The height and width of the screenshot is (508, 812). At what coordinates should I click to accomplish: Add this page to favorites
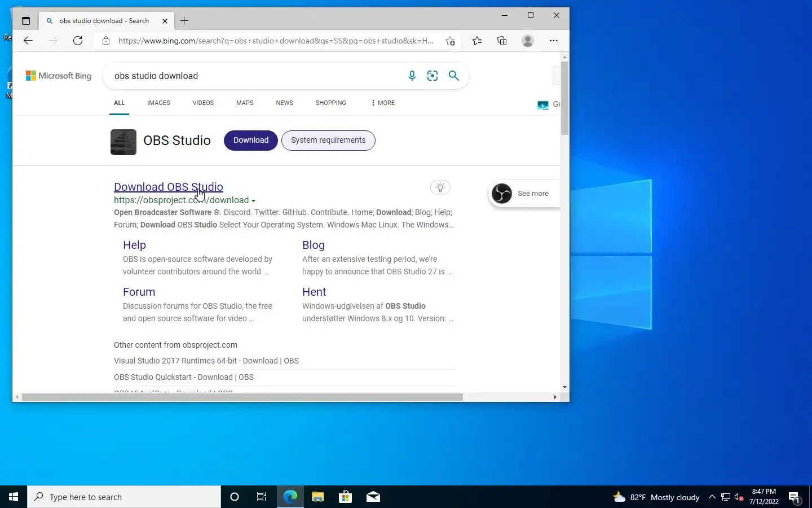tap(450, 41)
